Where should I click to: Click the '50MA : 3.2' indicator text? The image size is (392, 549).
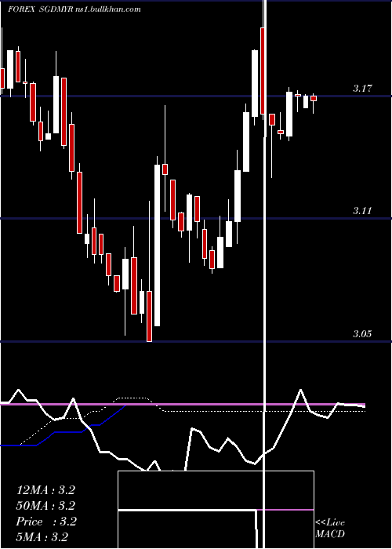tap(45, 506)
